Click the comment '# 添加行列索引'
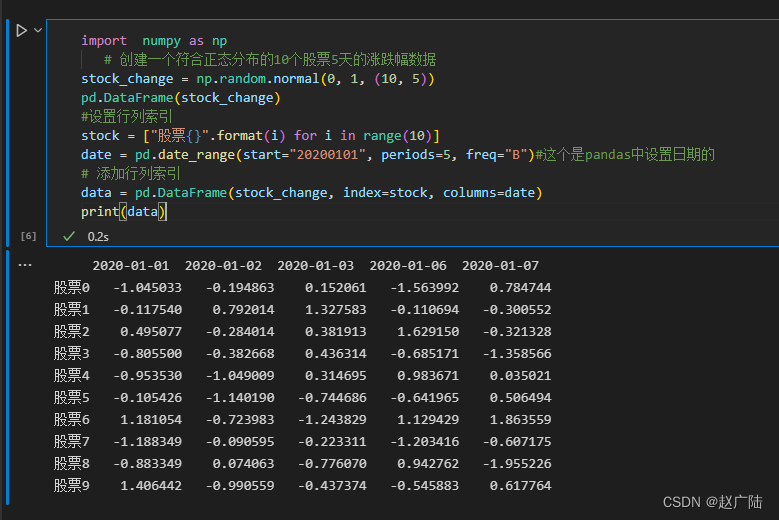This screenshot has width=779, height=520. [x=131, y=174]
